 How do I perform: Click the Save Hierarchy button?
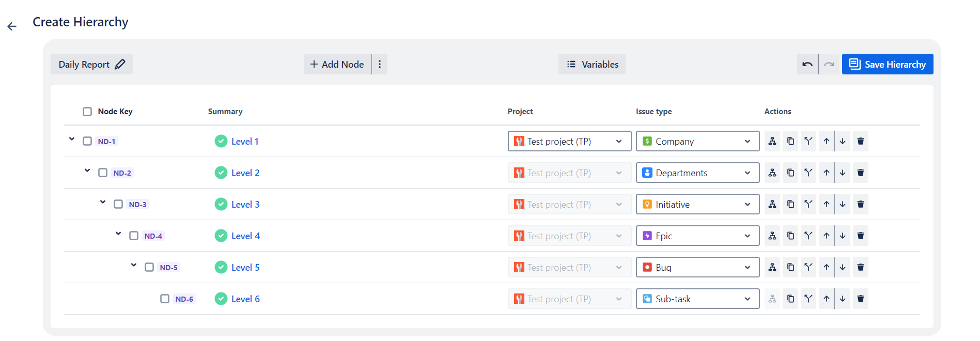(x=887, y=64)
